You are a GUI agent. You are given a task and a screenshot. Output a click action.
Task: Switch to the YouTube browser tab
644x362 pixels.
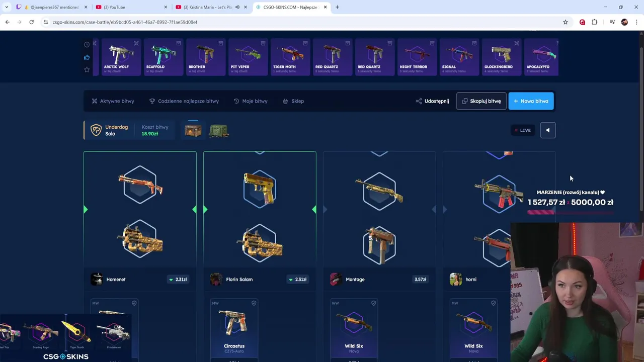pos(132,7)
